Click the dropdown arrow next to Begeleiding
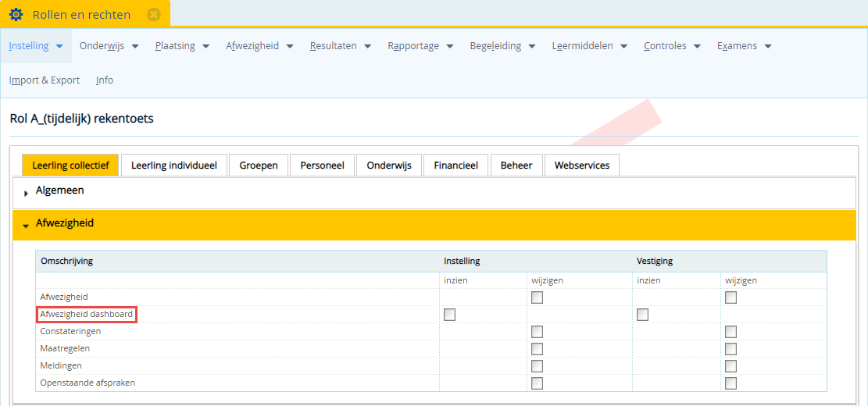868x406 pixels. (532, 47)
